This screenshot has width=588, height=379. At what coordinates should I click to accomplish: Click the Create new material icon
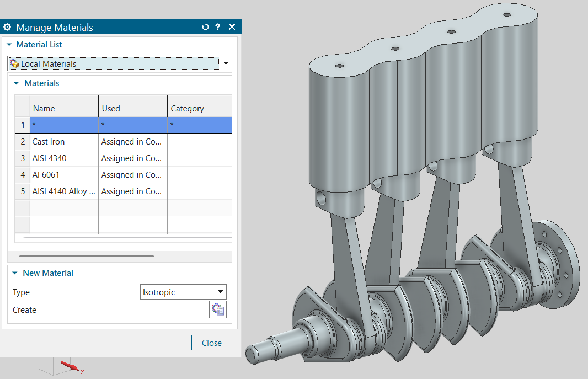[217, 309]
